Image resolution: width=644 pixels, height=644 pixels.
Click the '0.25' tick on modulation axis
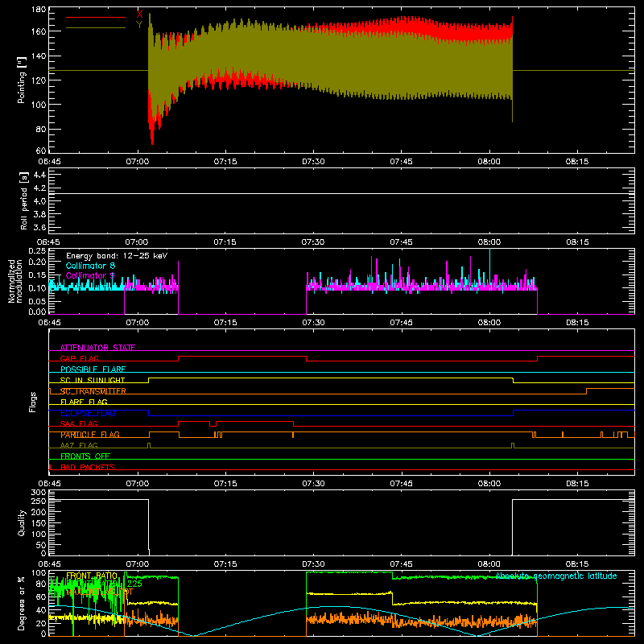[37, 251]
